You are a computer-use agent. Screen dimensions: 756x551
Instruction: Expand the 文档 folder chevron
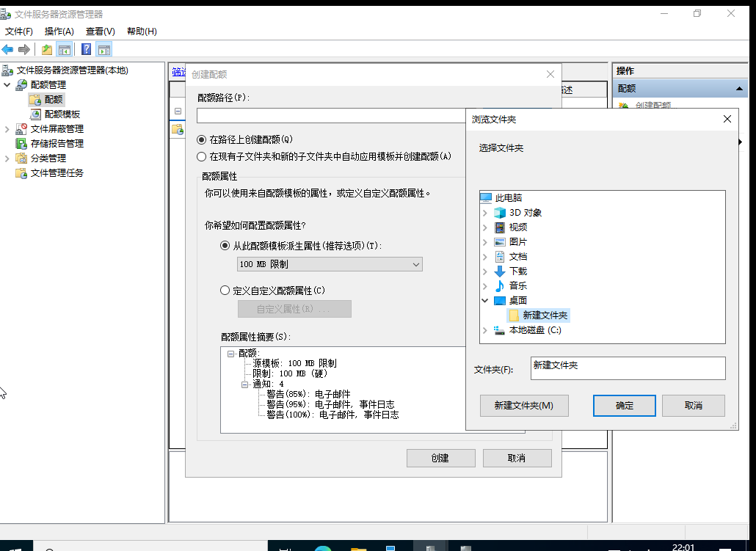[x=485, y=257]
